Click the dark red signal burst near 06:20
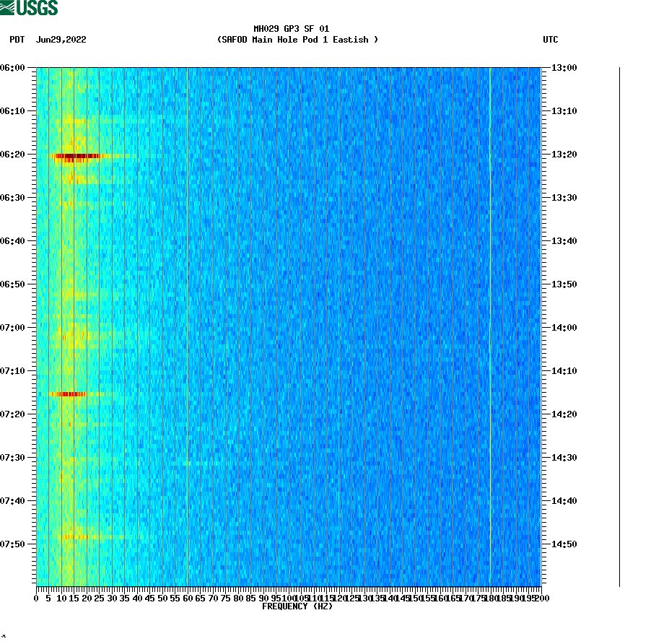651x644 pixels. [76, 155]
